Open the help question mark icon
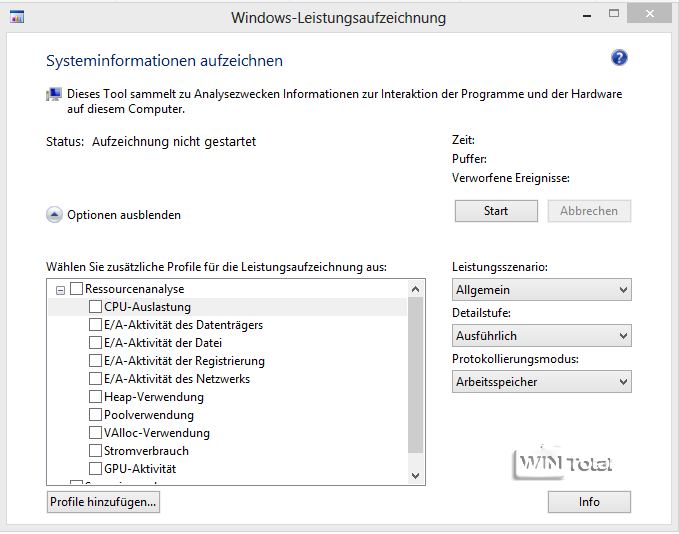 click(619, 58)
